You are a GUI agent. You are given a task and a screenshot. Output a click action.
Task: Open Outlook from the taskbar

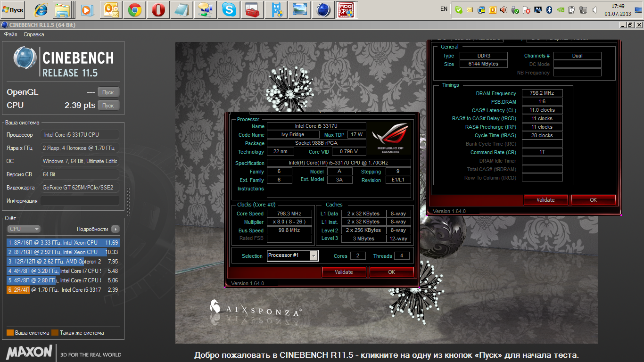pos(111,9)
